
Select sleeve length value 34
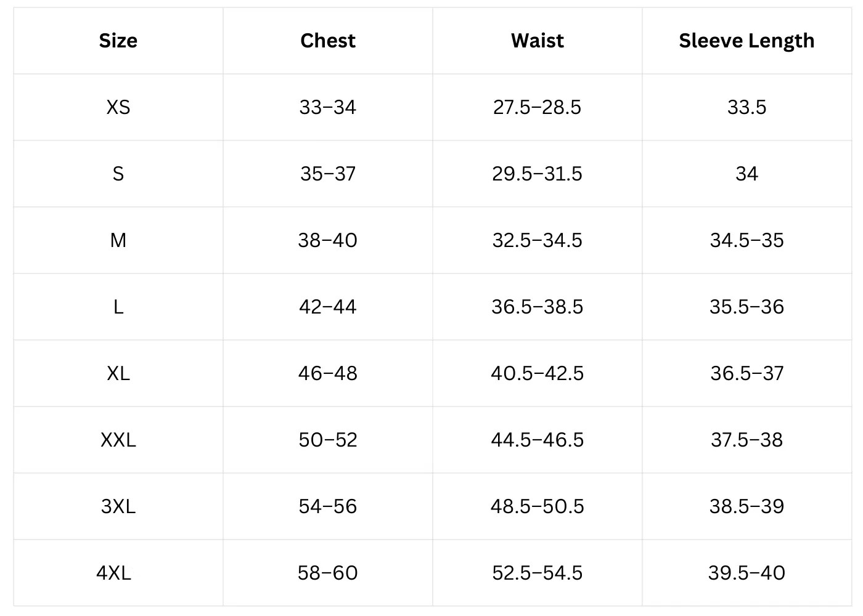point(746,174)
